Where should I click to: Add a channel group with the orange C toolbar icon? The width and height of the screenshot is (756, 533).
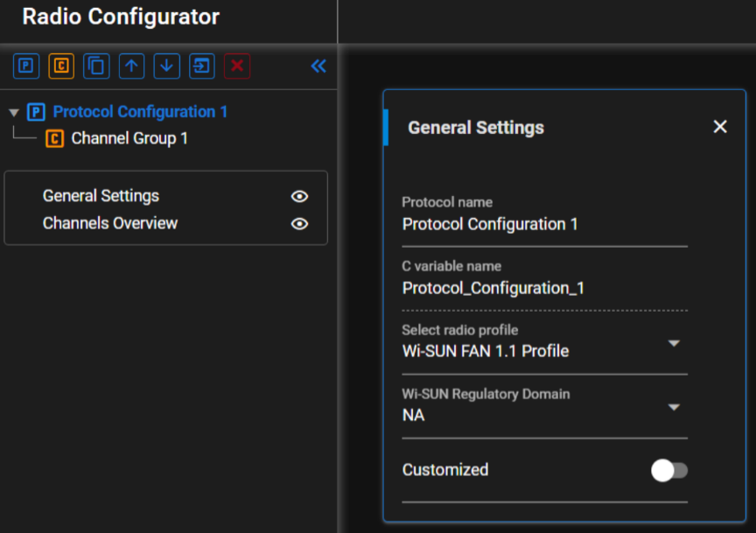[x=61, y=66]
